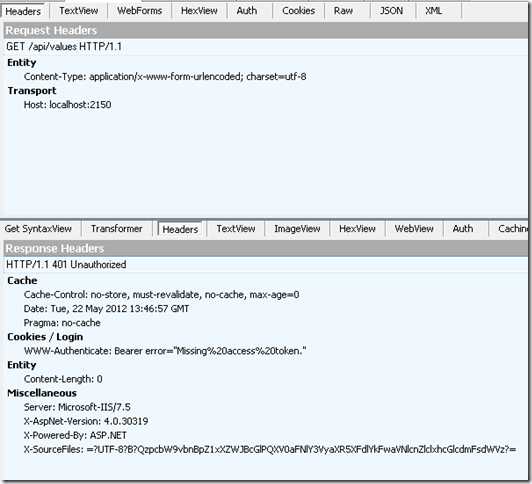Switch to the JSON tab
Screen dimensions: 532x484
392,11
